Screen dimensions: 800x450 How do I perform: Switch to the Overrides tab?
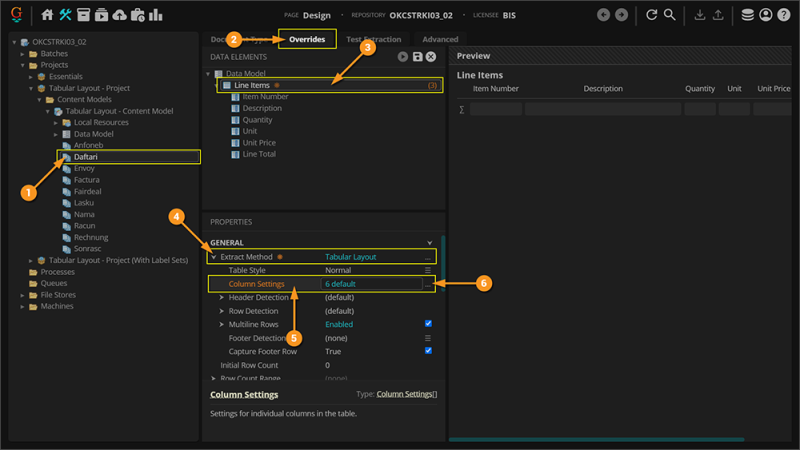pos(307,39)
